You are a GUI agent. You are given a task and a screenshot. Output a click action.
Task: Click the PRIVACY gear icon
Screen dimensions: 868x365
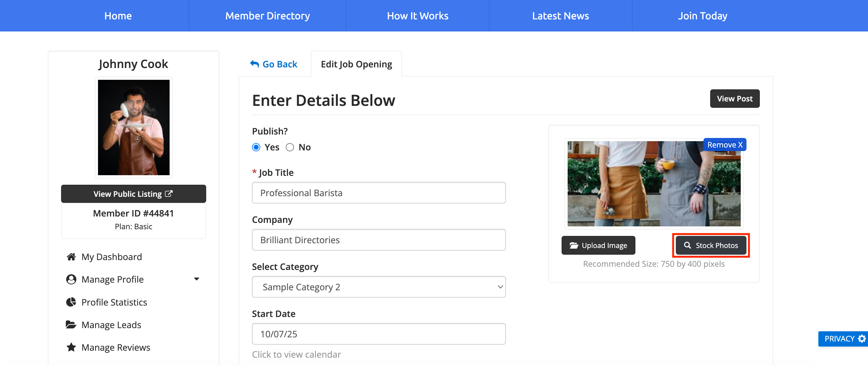pyautogui.click(x=861, y=339)
